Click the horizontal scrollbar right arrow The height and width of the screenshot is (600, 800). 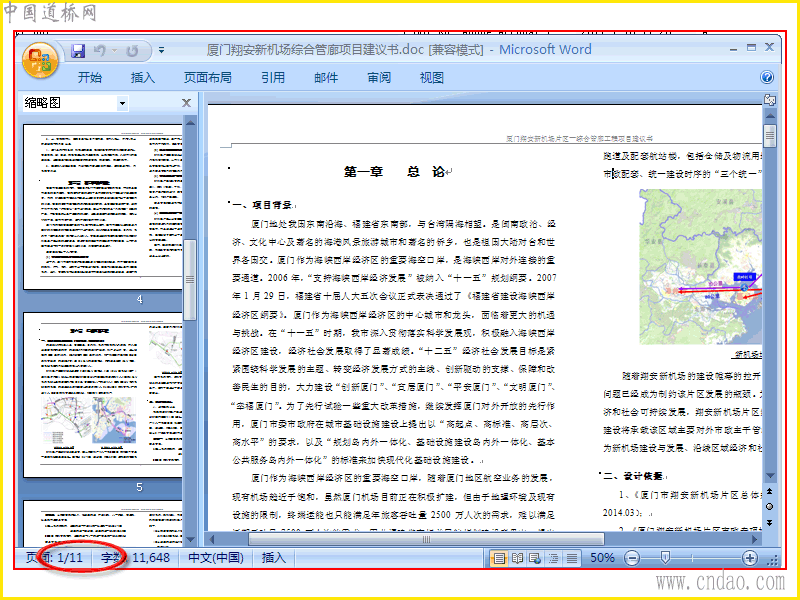click(755, 539)
